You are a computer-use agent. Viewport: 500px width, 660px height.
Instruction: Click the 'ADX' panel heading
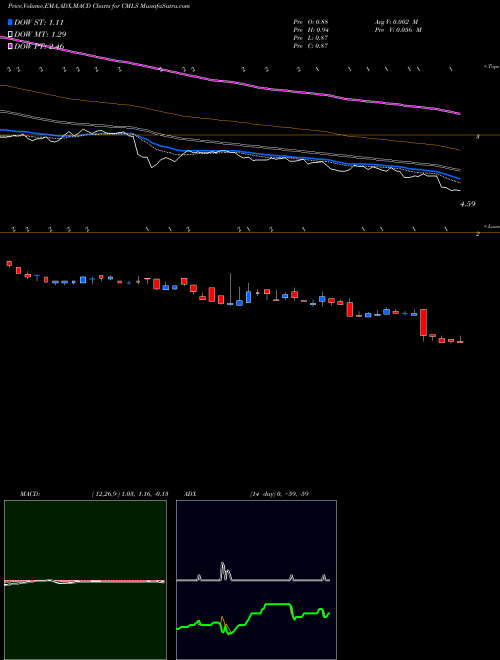click(x=191, y=494)
